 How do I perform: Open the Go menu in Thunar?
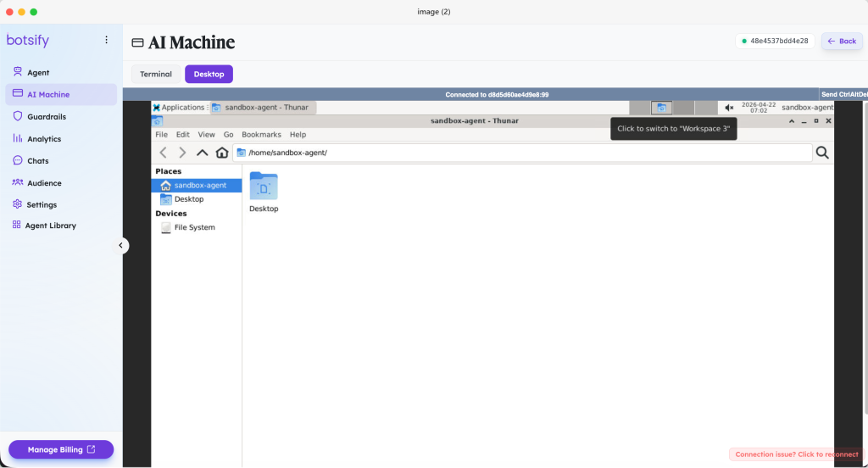click(229, 135)
